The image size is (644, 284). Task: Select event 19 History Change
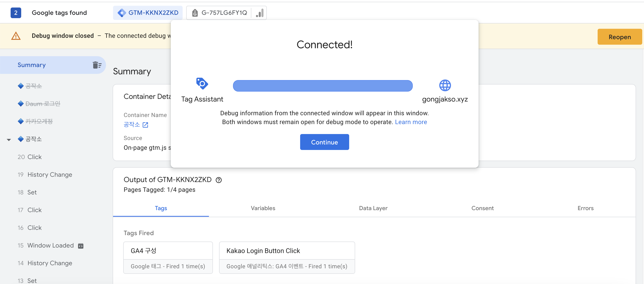tap(49, 175)
